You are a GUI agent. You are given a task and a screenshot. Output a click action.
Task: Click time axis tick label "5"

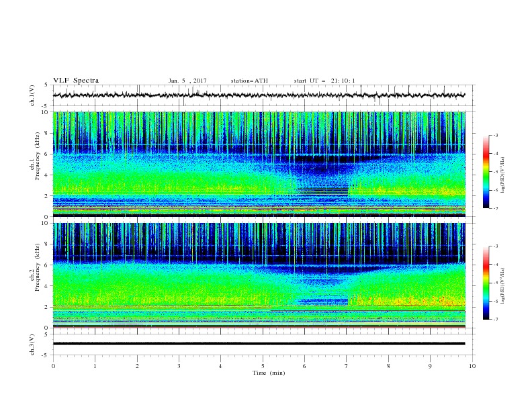tap(263, 366)
